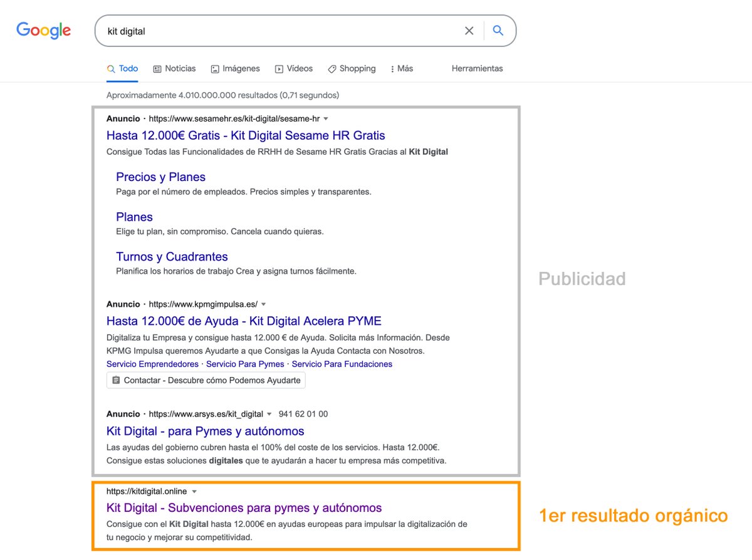Open 'Kit Digital - para Pymes y autónomos' ad
Screen dimensions: 752x560
(205, 431)
